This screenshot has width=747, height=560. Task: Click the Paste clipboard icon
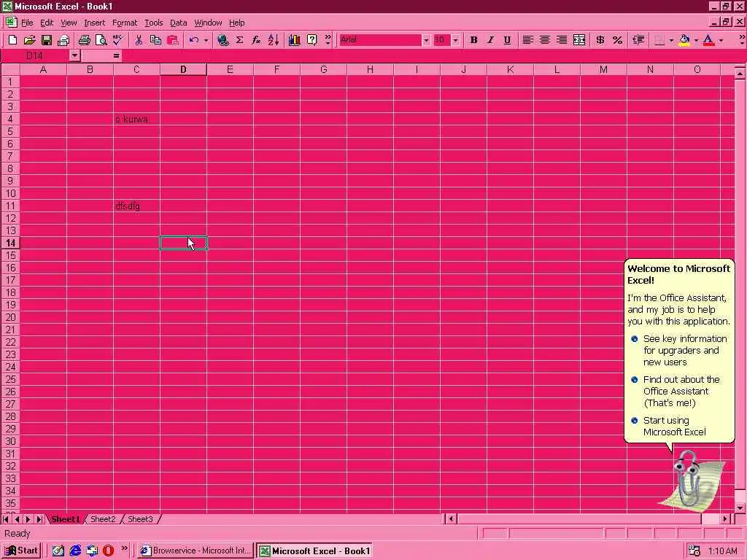172,40
